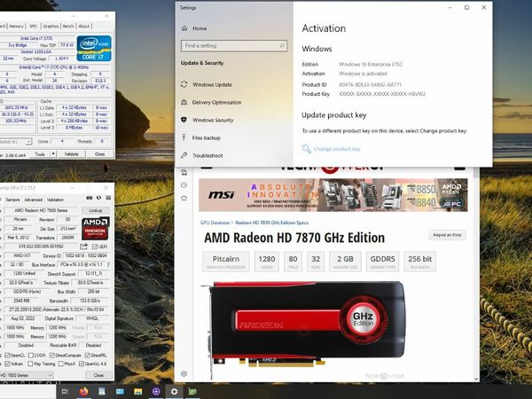Image resolution: width=532 pixels, height=399 pixels.
Task: Click the Change product key link
Action: (x=337, y=149)
